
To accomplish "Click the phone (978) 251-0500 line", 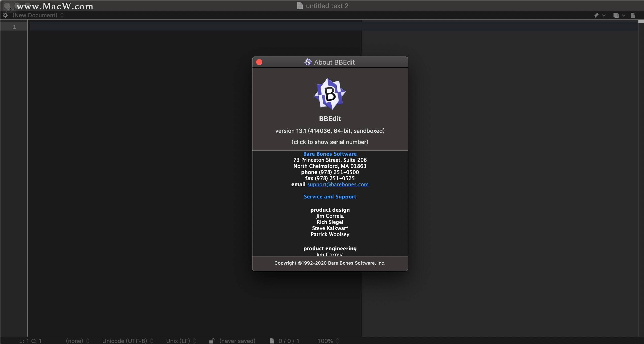I will click(x=330, y=172).
